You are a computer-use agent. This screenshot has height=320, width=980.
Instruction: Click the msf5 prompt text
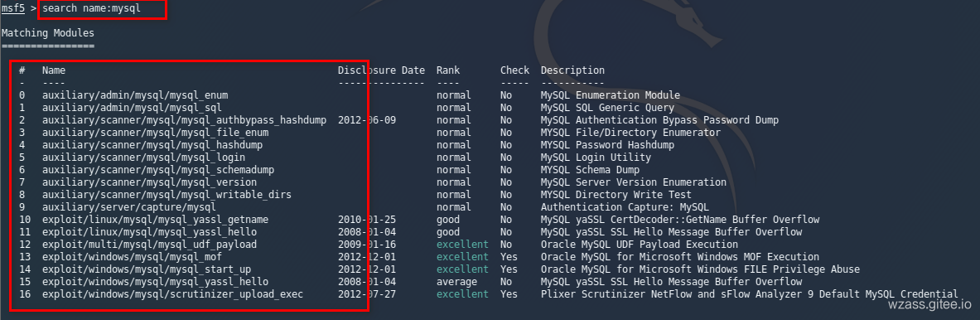click(x=13, y=9)
